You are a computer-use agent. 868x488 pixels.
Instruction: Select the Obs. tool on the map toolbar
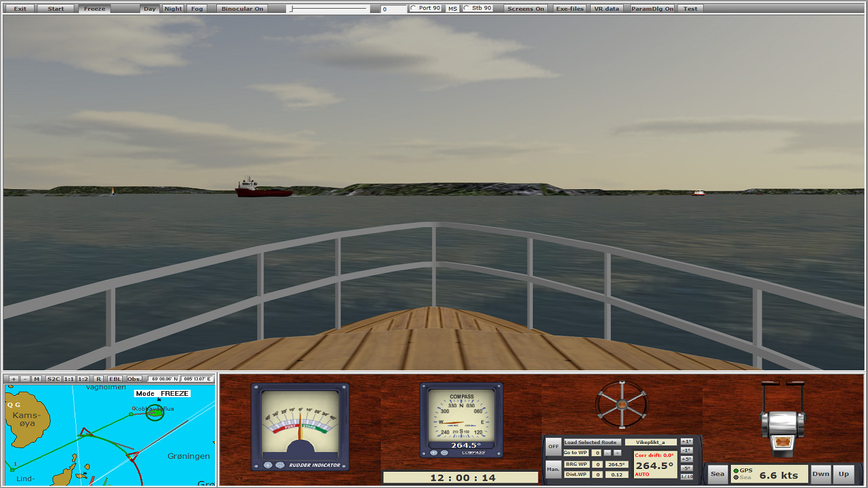coord(134,380)
